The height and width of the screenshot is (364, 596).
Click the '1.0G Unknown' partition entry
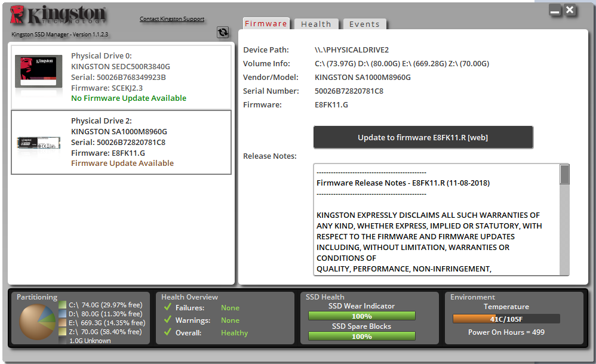(x=90, y=341)
